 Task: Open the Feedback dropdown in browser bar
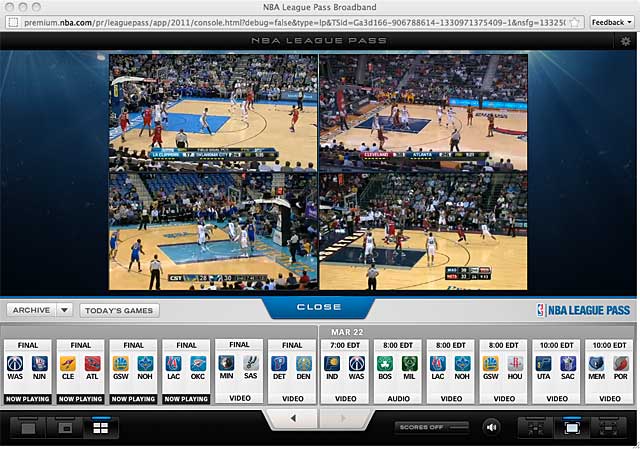(x=610, y=22)
